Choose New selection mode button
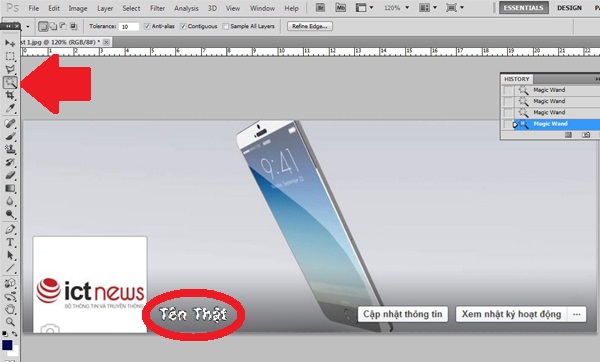 (43, 26)
